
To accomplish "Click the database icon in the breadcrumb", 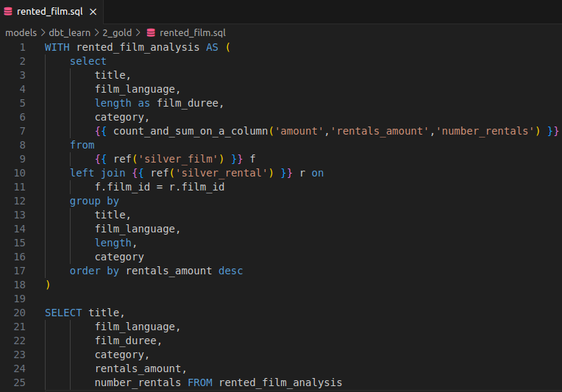I will 151,32.
